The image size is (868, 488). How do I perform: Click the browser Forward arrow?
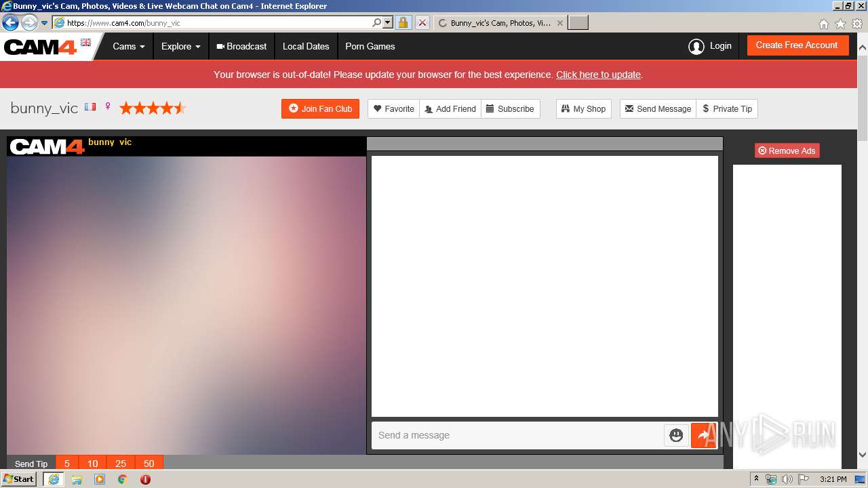pos(29,22)
